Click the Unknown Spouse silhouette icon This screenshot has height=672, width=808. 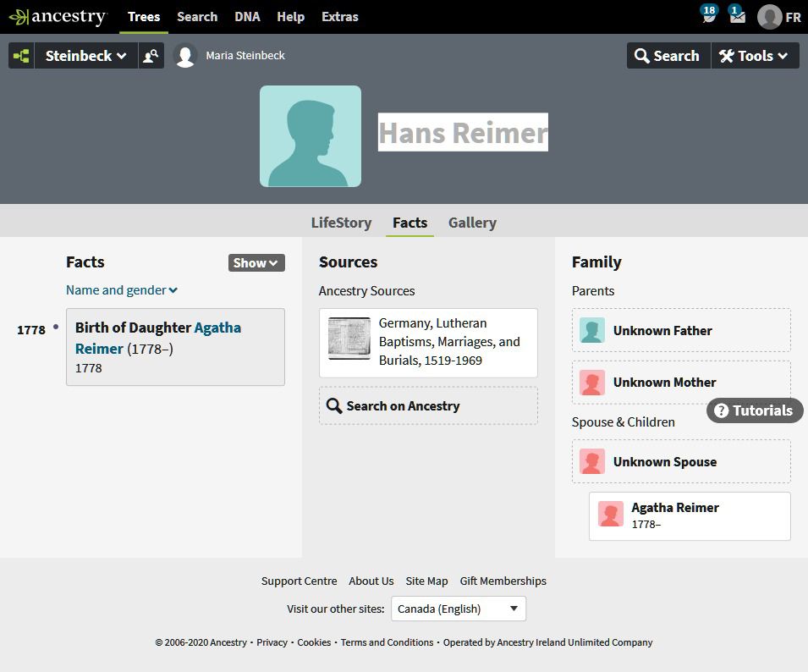pyautogui.click(x=592, y=461)
